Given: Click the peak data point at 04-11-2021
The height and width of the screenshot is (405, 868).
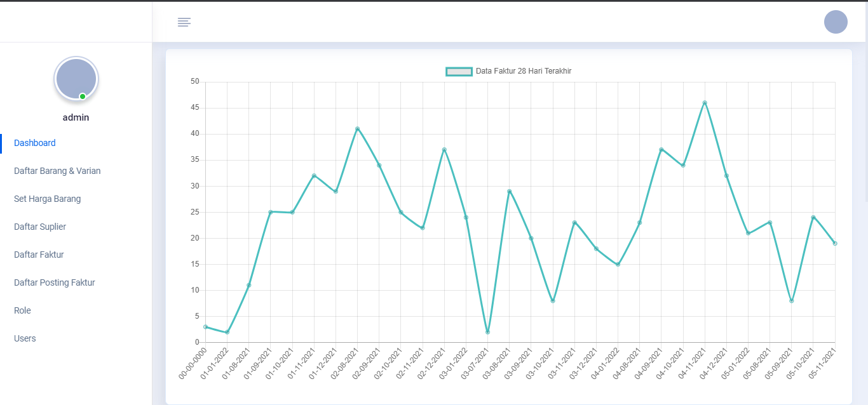Looking at the screenshot, I should click(x=705, y=103).
